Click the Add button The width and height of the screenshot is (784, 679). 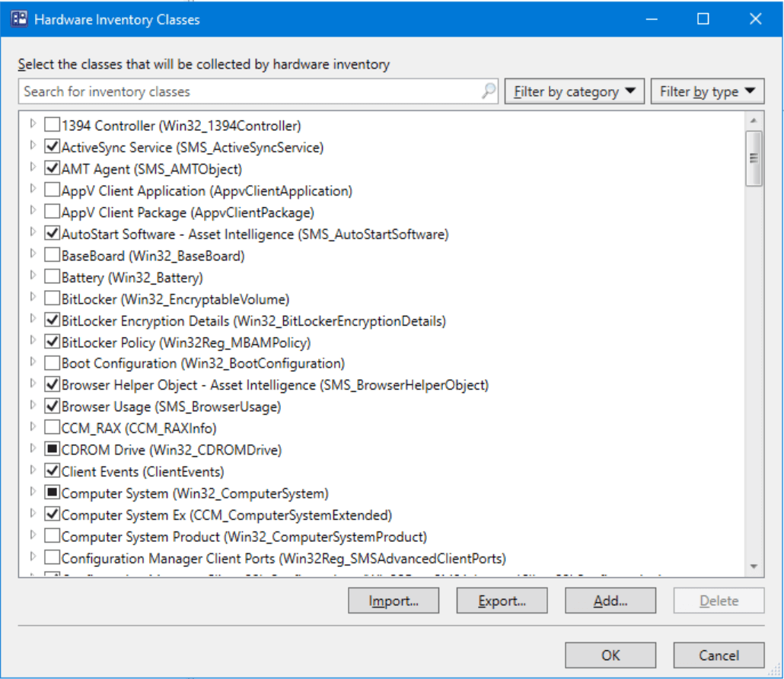tap(610, 601)
